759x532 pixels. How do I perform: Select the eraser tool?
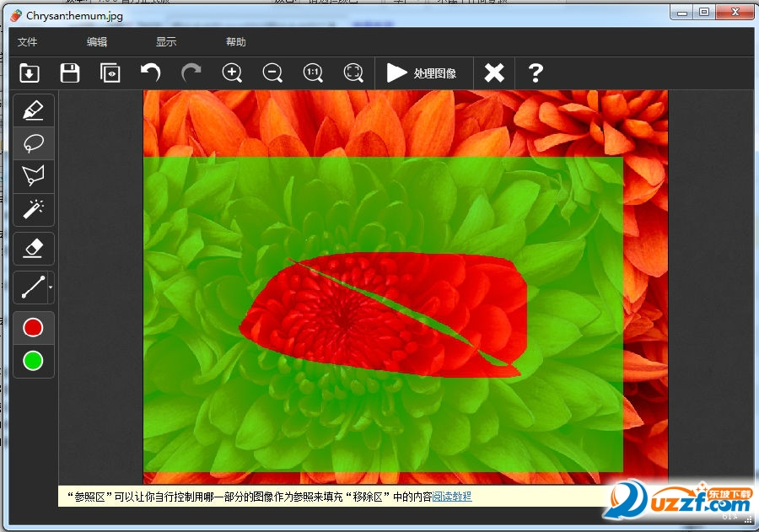pos(34,249)
